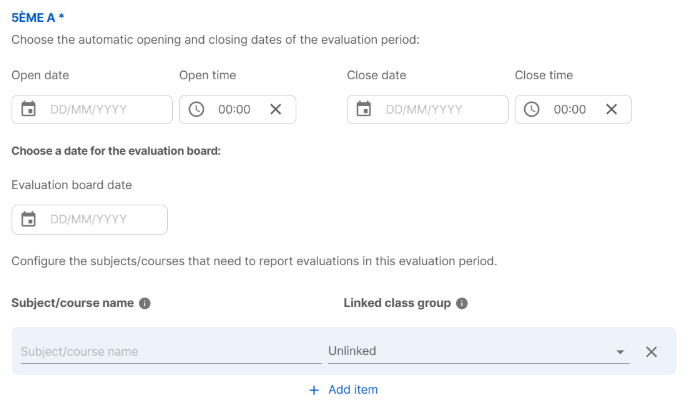Clear the Close time value
700x406 pixels.
pos(611,109)
